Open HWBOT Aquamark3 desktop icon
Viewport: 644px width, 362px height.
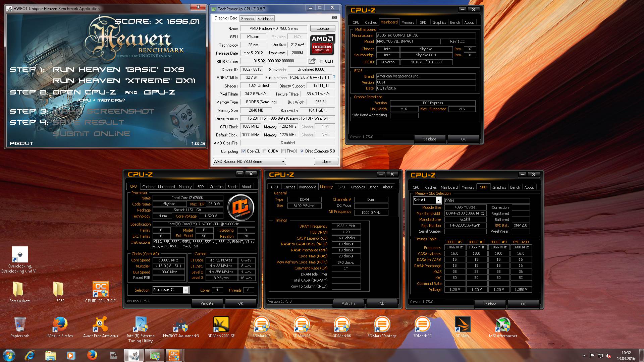tap(181, 327)
